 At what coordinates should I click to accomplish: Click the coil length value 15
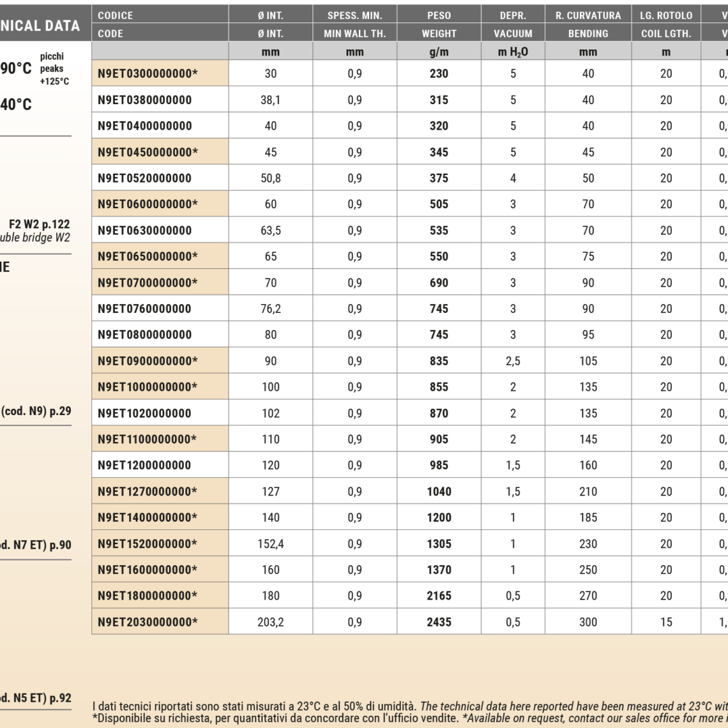[665, 622]
